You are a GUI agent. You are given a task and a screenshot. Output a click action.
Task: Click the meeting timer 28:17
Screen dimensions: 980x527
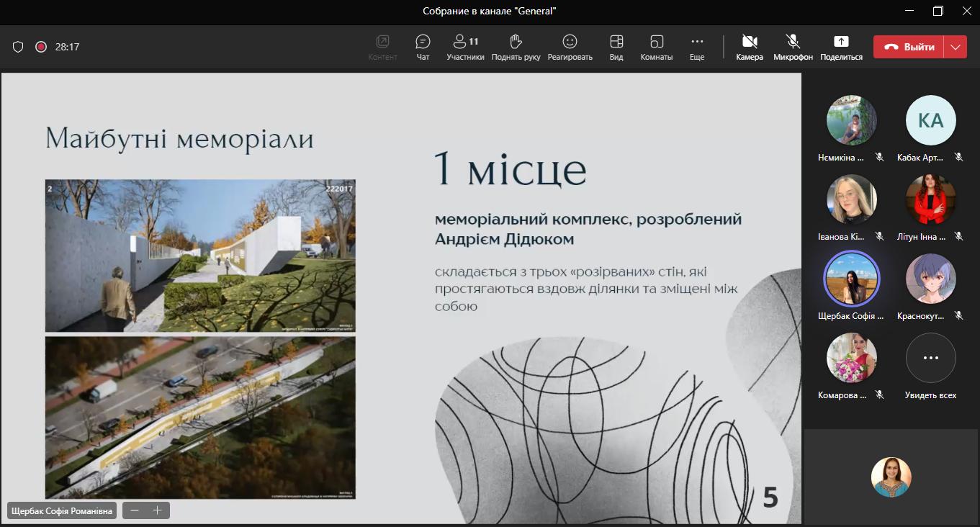[67, 47]
